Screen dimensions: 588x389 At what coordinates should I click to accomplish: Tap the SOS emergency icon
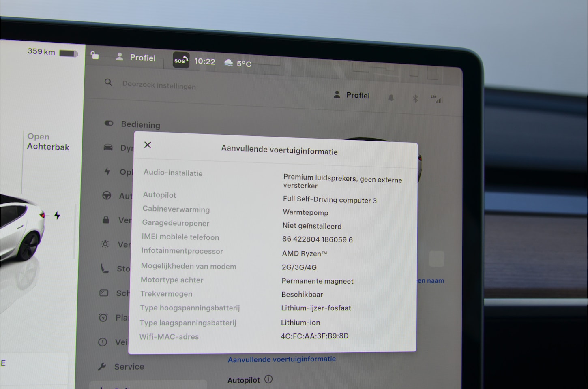click(181, 60)
